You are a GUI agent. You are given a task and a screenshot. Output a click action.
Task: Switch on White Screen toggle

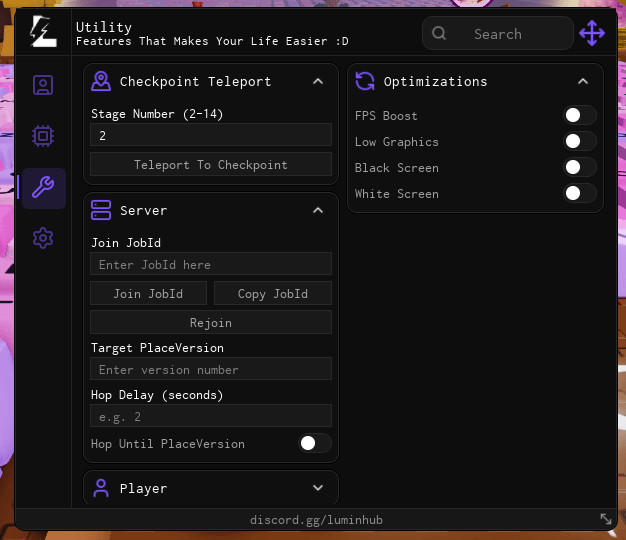[580, 194]
